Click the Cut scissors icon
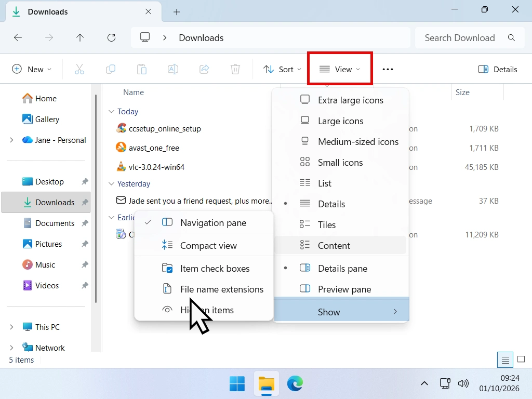This screenshot has width=532, height=399. pyautogui.click(x=79, y=69)
